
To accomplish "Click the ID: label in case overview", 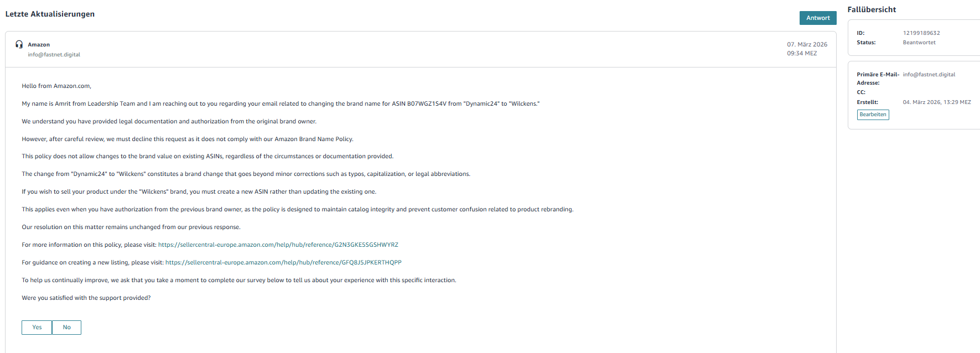I will [861, 33].
